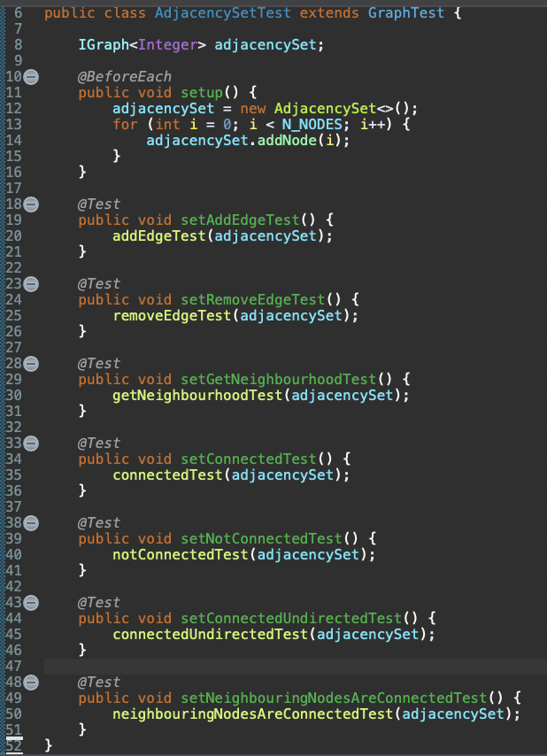The height and width of the screenshot is (756, 547).
Task: Click the addNode method call
Action: [287, 140]
